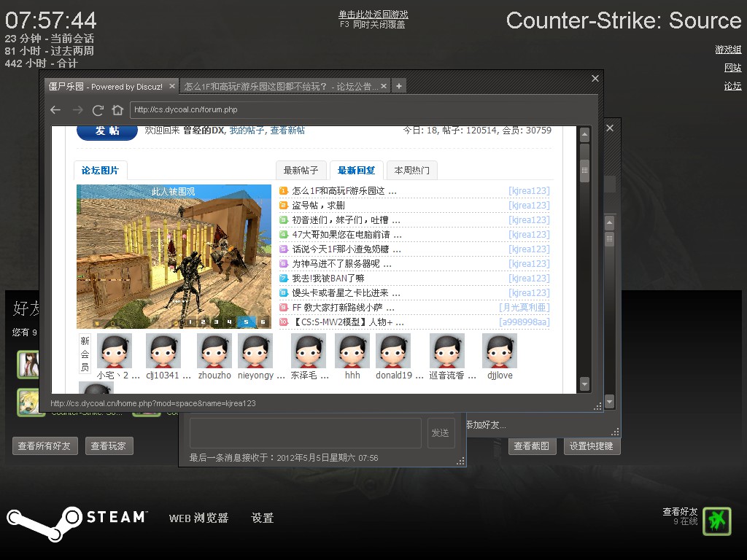The image size is (747, 560).
Task: Open thread 话说今天1F那小渣兔奶糖
Action: [347, 249]
